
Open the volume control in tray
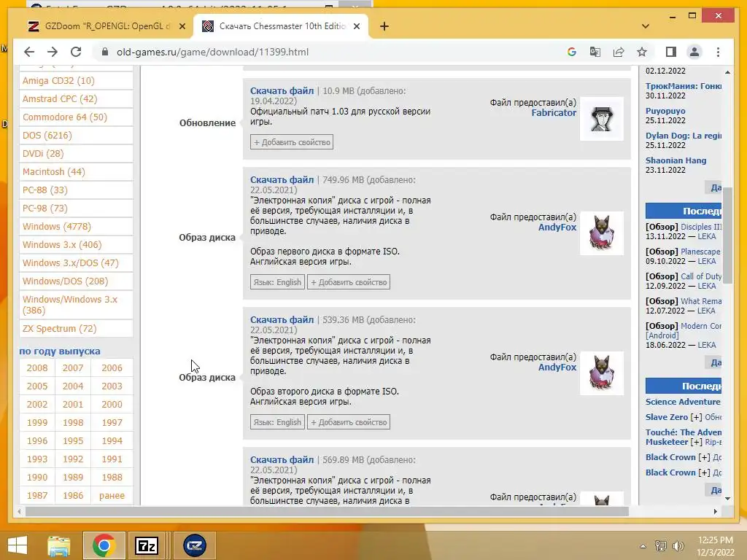(x=678, y=545)
